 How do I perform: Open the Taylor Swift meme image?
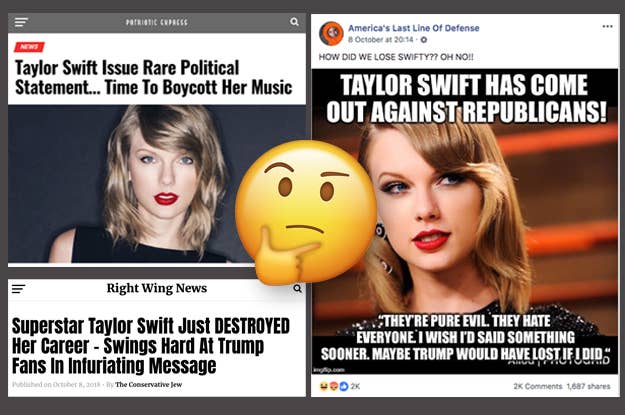[465, 222]
